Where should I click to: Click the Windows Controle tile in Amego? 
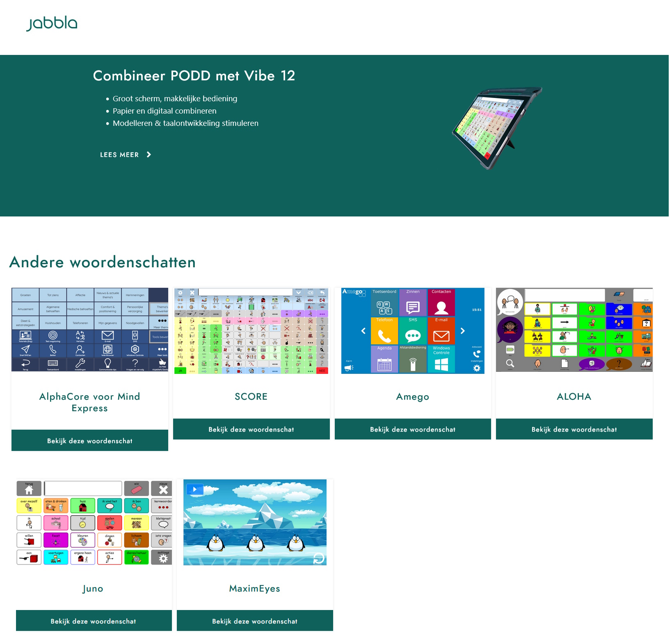pos(441,360)
